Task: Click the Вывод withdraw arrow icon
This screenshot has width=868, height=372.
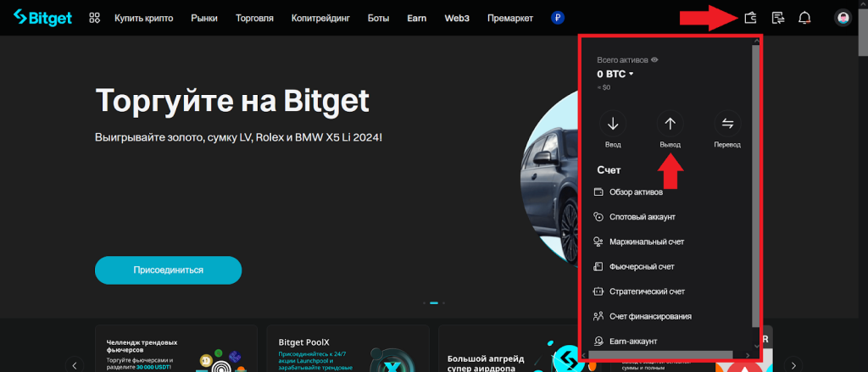Action: (670, 125)
